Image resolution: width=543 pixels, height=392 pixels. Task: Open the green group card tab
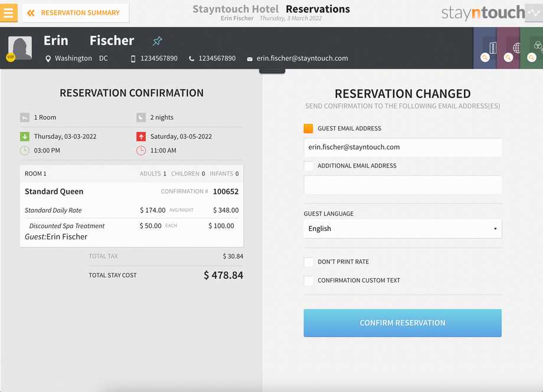532,48
